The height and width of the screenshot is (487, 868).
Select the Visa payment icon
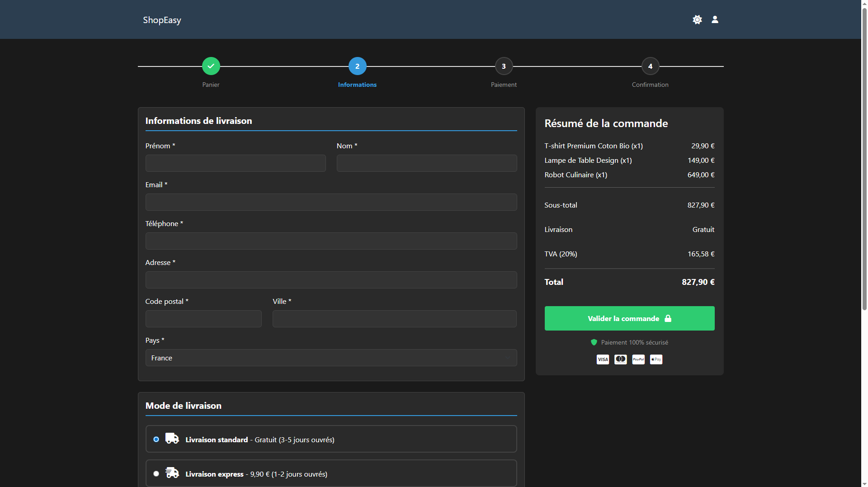tap(602, 359)
